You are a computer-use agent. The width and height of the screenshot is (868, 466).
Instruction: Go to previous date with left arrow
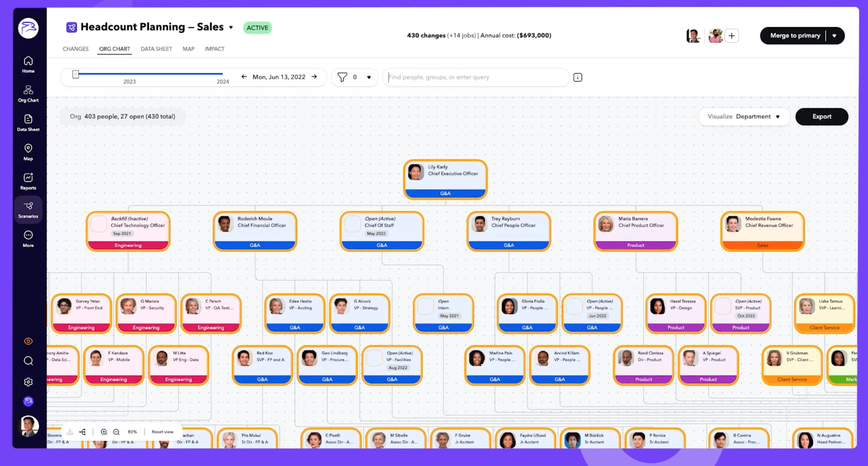(244, 76)
